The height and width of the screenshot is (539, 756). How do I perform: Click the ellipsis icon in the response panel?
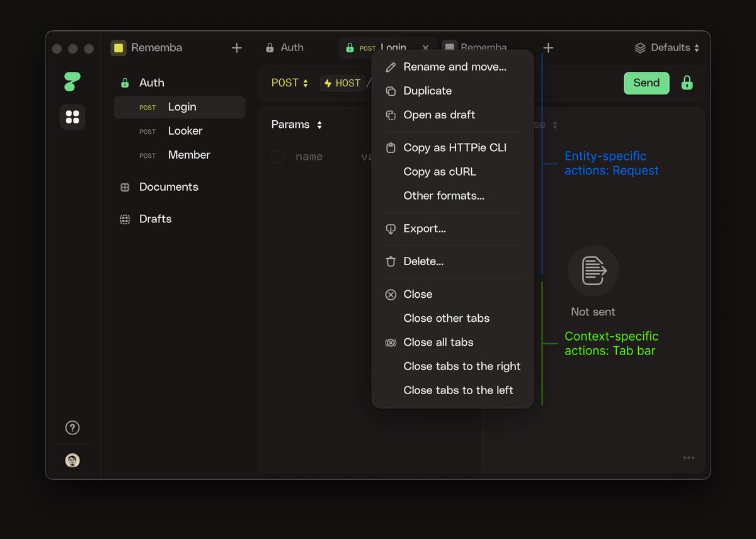click(x=689, y=458)
